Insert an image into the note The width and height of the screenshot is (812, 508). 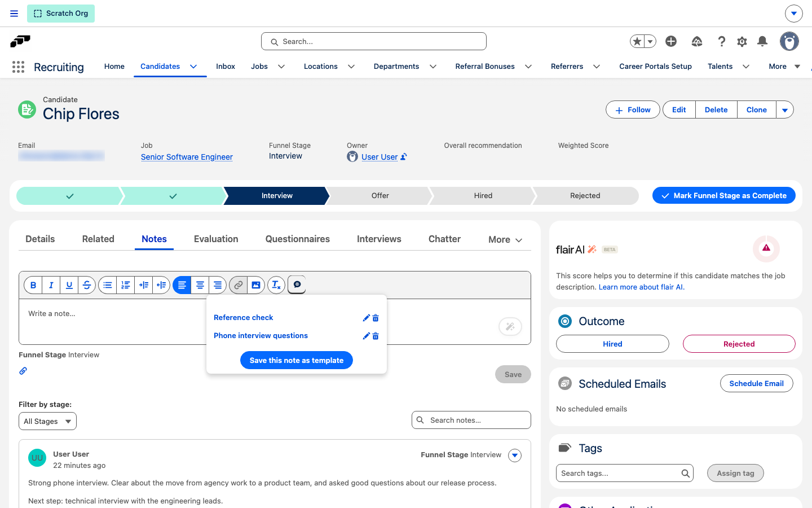click(256, 285)
